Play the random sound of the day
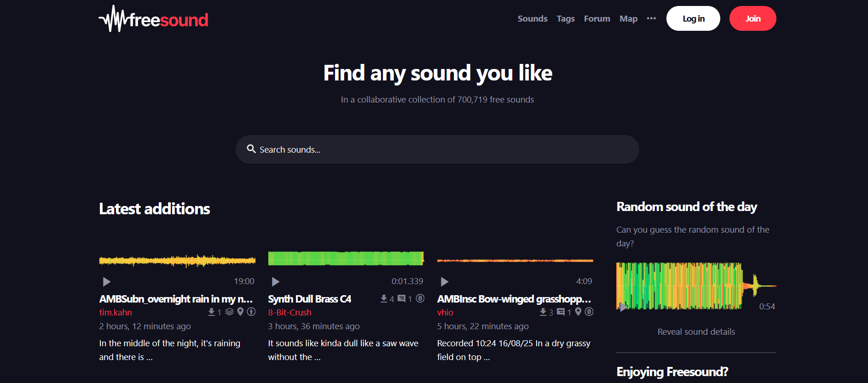The image size is (868, 383). coord(623,307)
